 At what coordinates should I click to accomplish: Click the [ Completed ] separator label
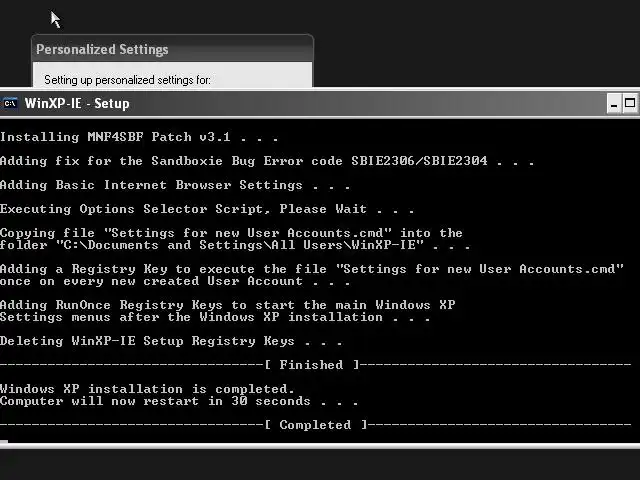point(315,425)
